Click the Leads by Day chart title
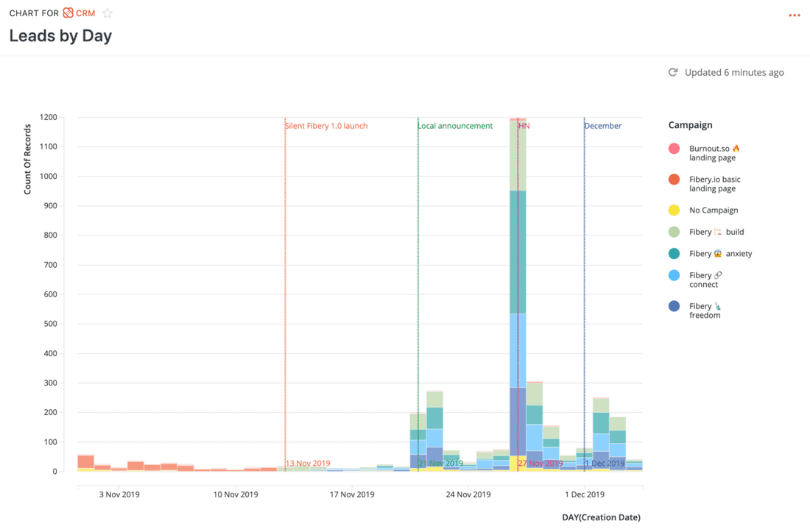The width and height of the screenshot is (810, 532). click(60, 35)
